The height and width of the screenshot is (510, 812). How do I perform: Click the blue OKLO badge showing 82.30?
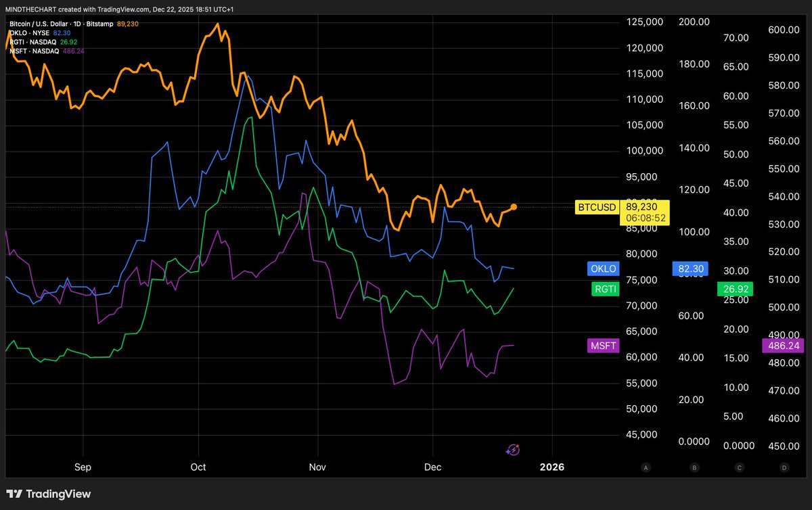[x=690, y=269]
